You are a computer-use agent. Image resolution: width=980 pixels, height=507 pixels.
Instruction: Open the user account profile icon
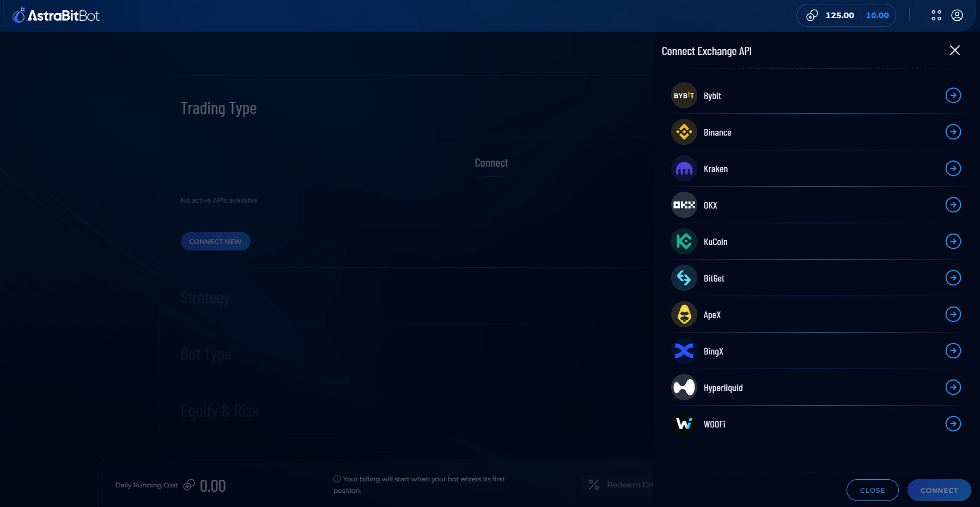pyautogui.click(x=957, y=15)
